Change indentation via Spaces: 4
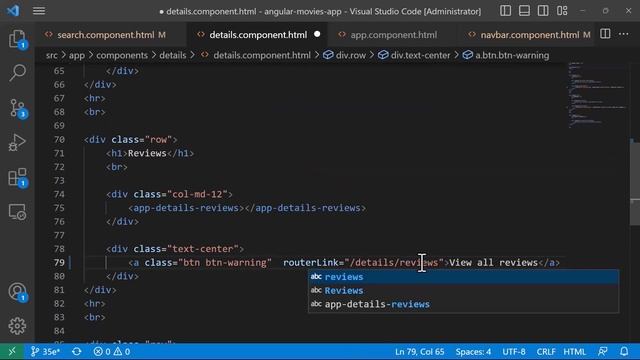The width and height of the screenshot is (640, 360). [x=473, y=351]
